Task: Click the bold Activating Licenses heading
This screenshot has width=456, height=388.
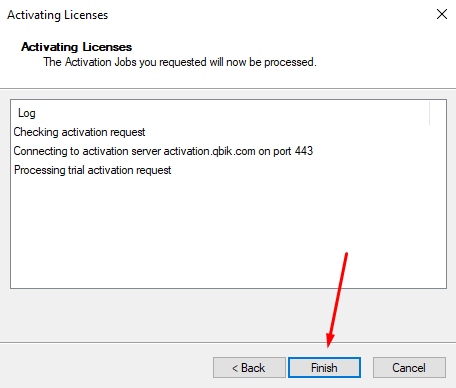Action: [76, 47]
